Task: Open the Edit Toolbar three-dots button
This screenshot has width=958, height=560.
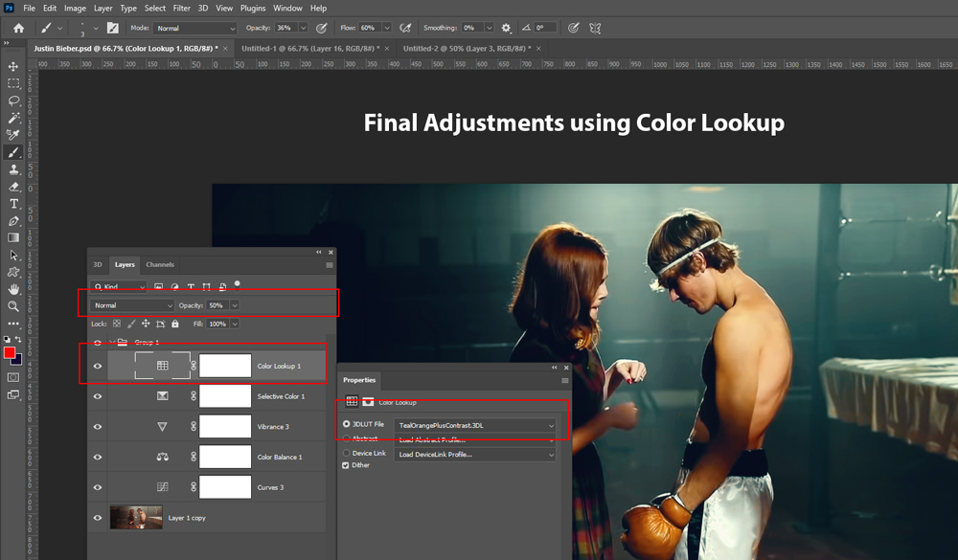Action: [13, 323]
